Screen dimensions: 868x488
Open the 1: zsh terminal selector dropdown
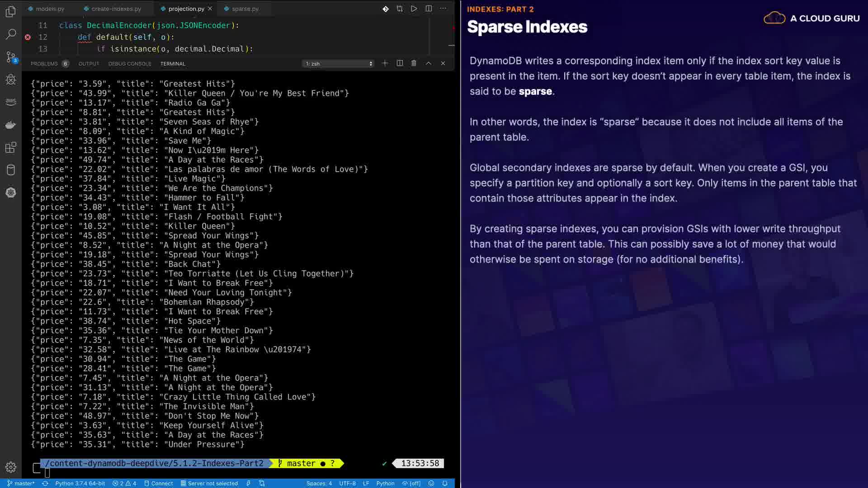339,64
